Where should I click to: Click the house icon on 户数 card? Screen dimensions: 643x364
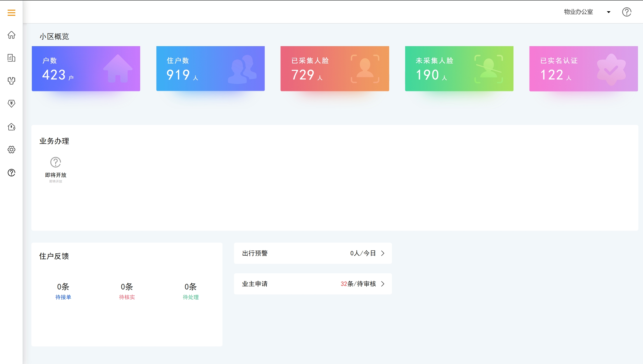(118, 68)
